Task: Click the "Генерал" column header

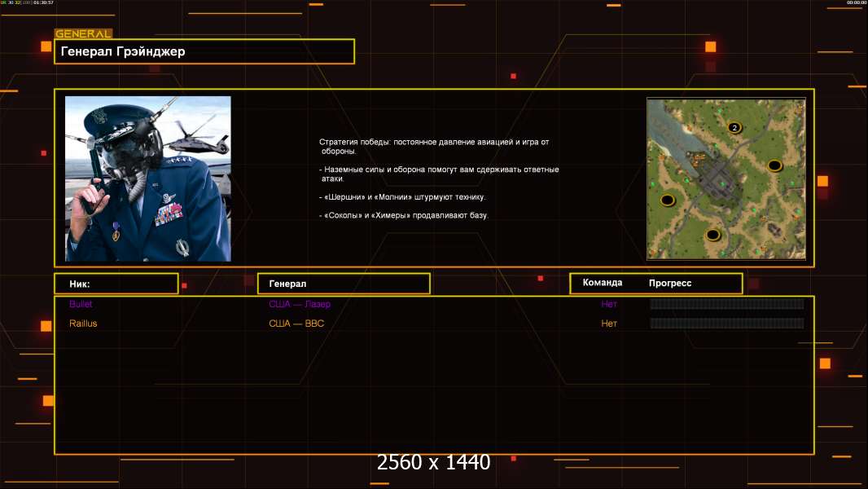Action: pyautogui.click(x=344, y=284)
